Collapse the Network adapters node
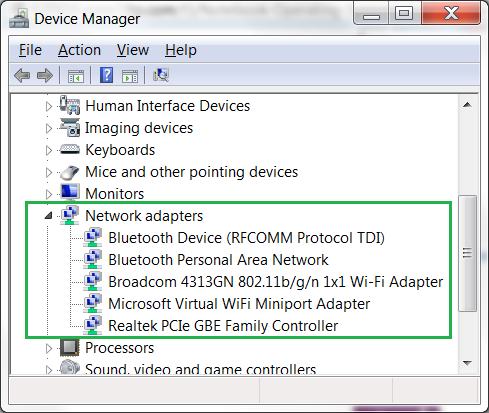489x413 pixels. pyautogui.click(x=49, y=216)
